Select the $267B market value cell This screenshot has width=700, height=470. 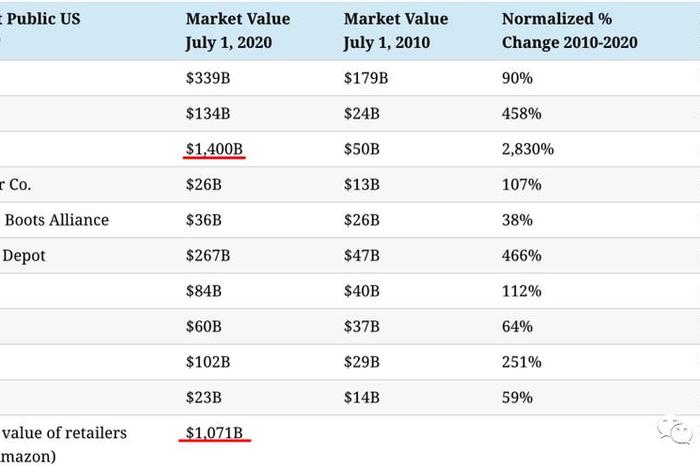(207, 256)
